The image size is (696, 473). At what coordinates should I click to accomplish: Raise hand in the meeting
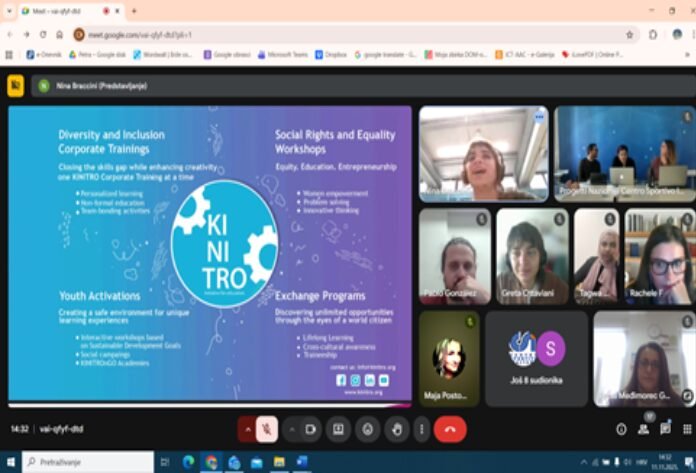(x=397, y=429)
